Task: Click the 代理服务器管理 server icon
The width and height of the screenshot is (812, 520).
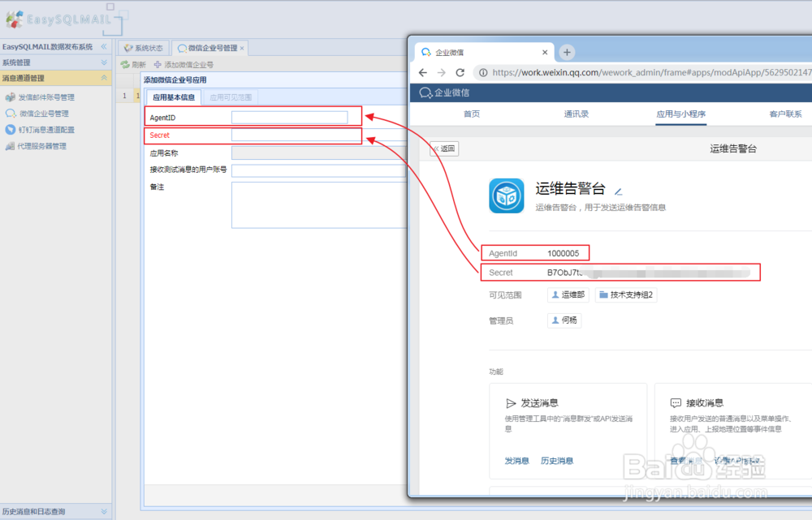Action: click(x=10, y=147)
